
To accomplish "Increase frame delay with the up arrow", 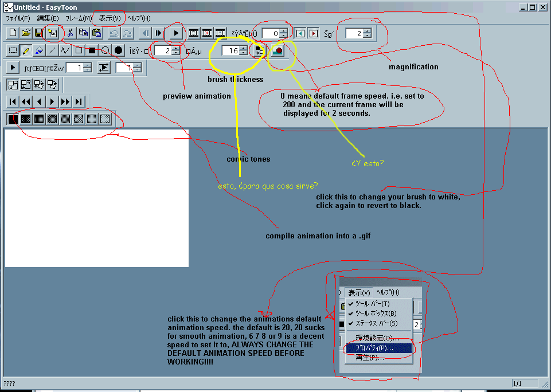I will coord(284,31).
